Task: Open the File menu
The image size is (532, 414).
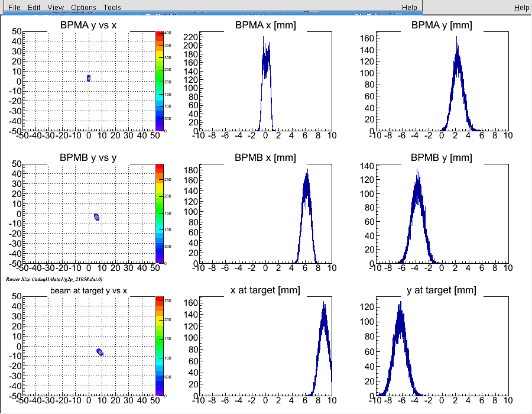Action: [14, 7]
